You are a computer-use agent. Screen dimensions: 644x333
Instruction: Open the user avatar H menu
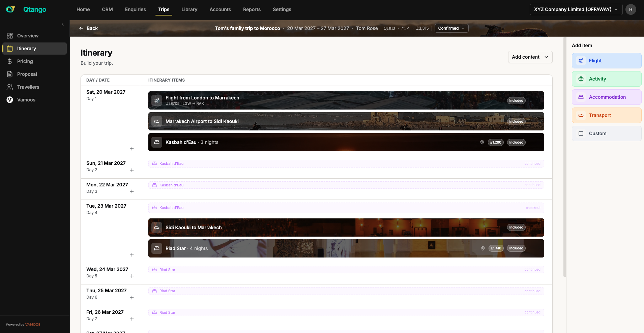(x=631, y=9)
